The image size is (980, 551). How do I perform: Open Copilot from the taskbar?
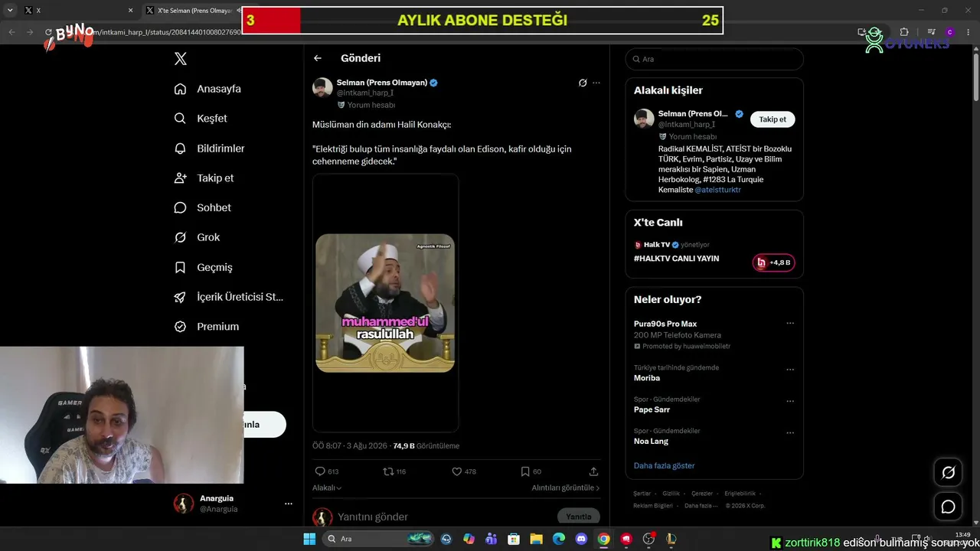(469, 539)
